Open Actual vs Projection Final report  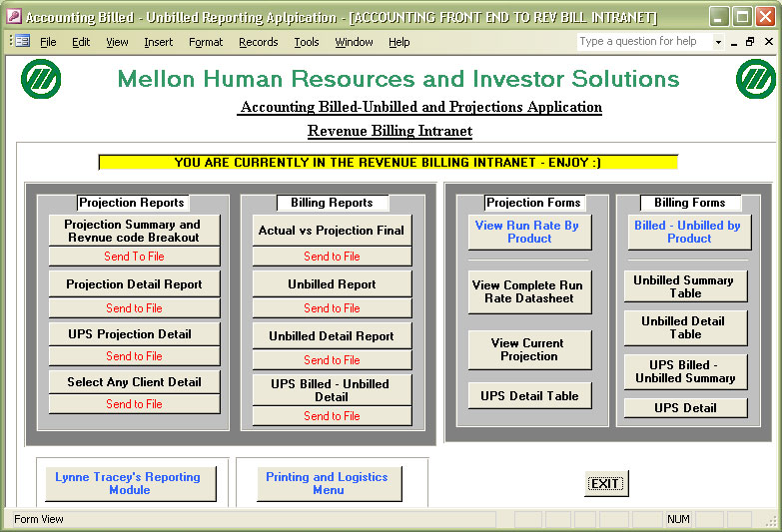(x=332, y=231)
